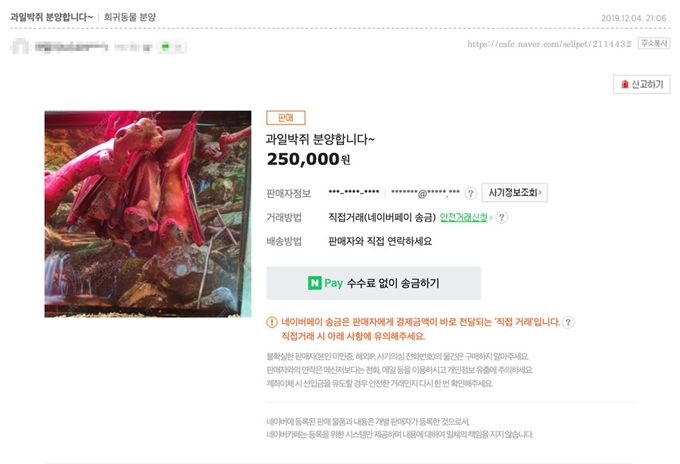Screen dimensions: 680x464
Task: Expand 사기정보조회 fraud lookup arrow button
Action: (x=514, y=193)
